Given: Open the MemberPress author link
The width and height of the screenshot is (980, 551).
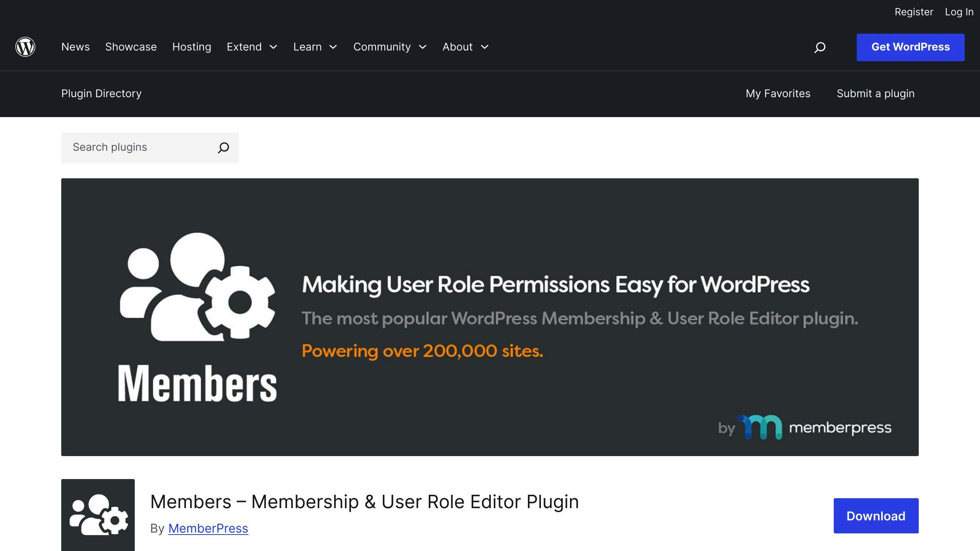Looking at the screenshot, I should (x=208, y=528).
